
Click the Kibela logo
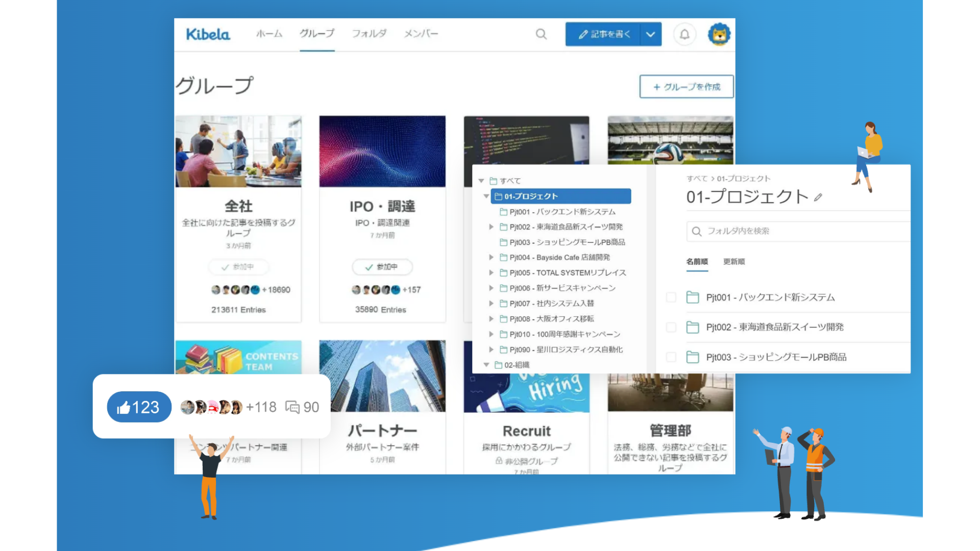(x=207, y=34)
